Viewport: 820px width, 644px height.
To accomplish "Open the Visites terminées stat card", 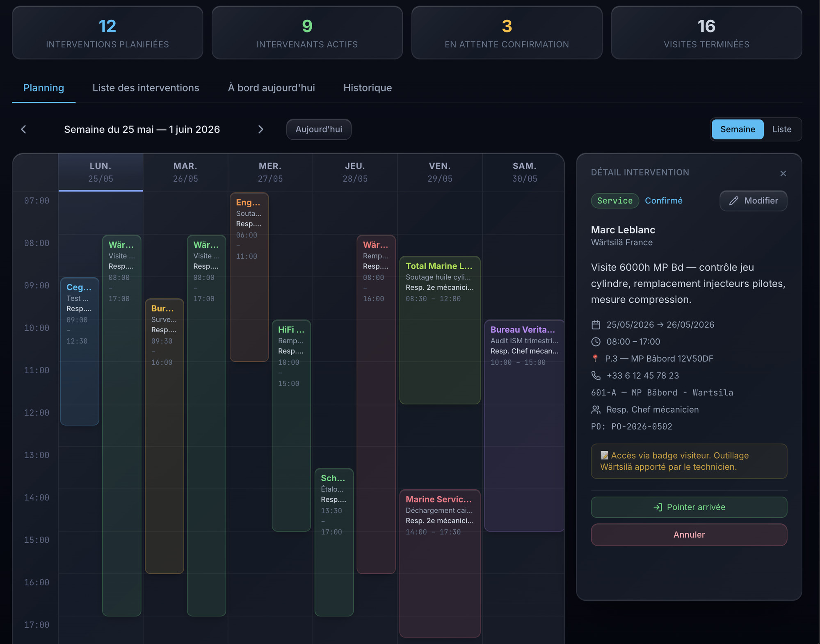I will (x=706, y=33).
